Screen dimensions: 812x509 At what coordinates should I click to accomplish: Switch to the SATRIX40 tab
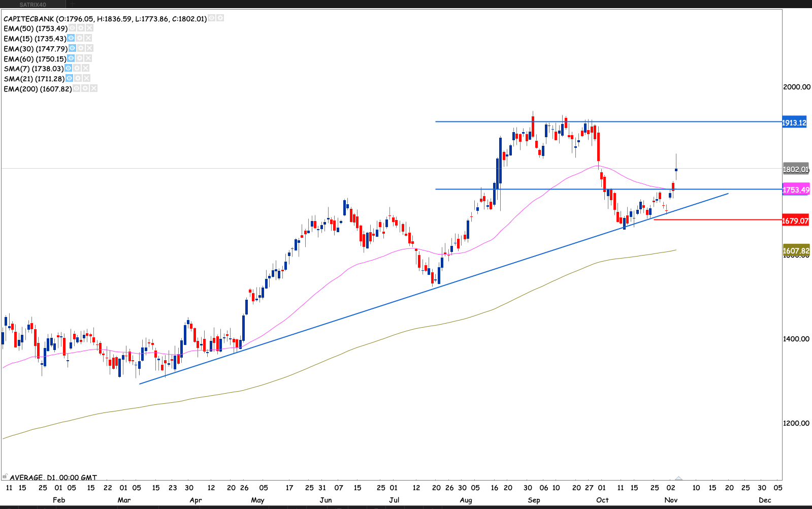coord(33,5)
